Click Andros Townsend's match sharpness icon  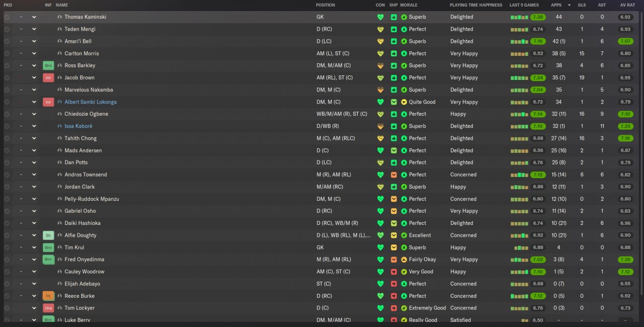click(x=394, y=175)
